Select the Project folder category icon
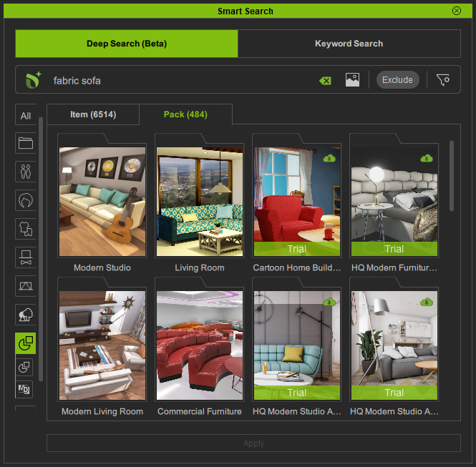This screenshot has width=476, height=467. (x=26, y=143)
